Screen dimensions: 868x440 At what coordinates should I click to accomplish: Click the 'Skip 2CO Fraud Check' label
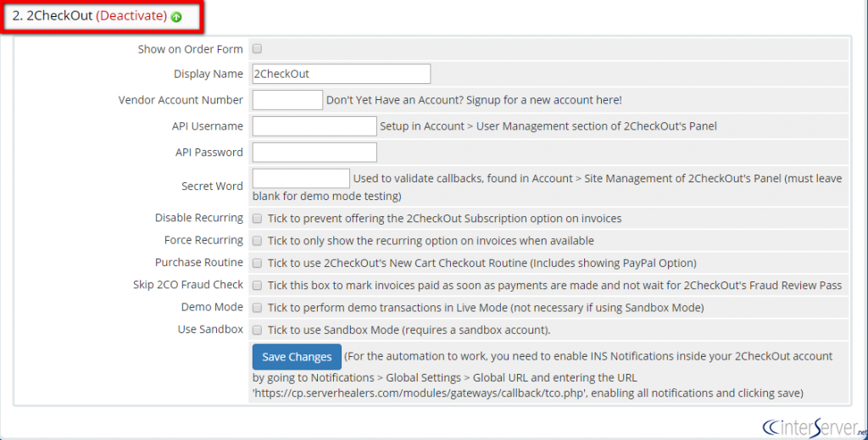pyautogui.click(x=187, y=285)
